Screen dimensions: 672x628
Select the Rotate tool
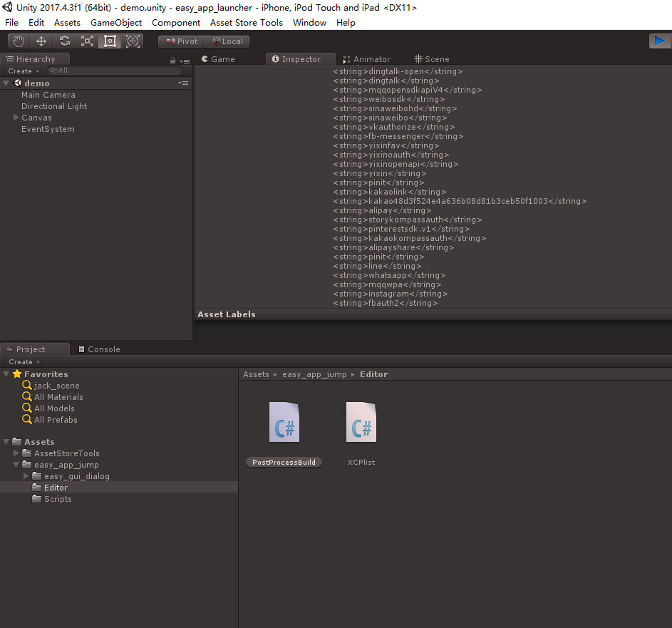[63, 41]
